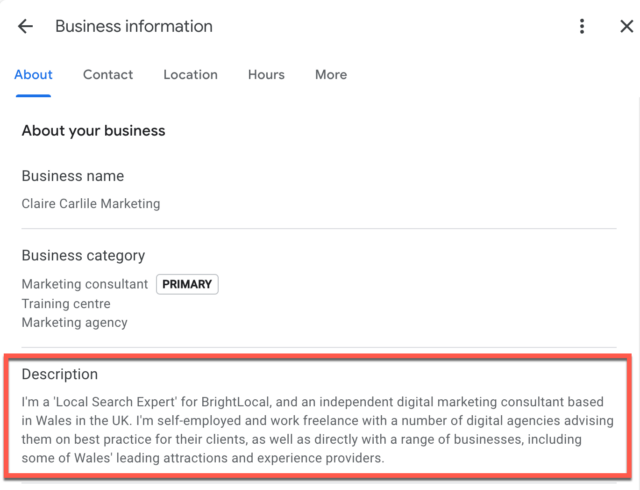Show the More tab
This screenshot has width=640, height=490.
(x=331, y=75)
